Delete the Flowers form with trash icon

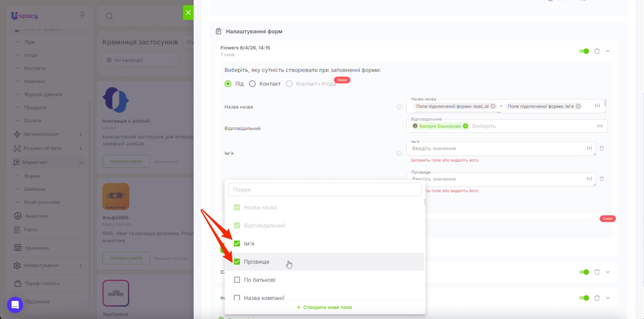tap(597, 51)
